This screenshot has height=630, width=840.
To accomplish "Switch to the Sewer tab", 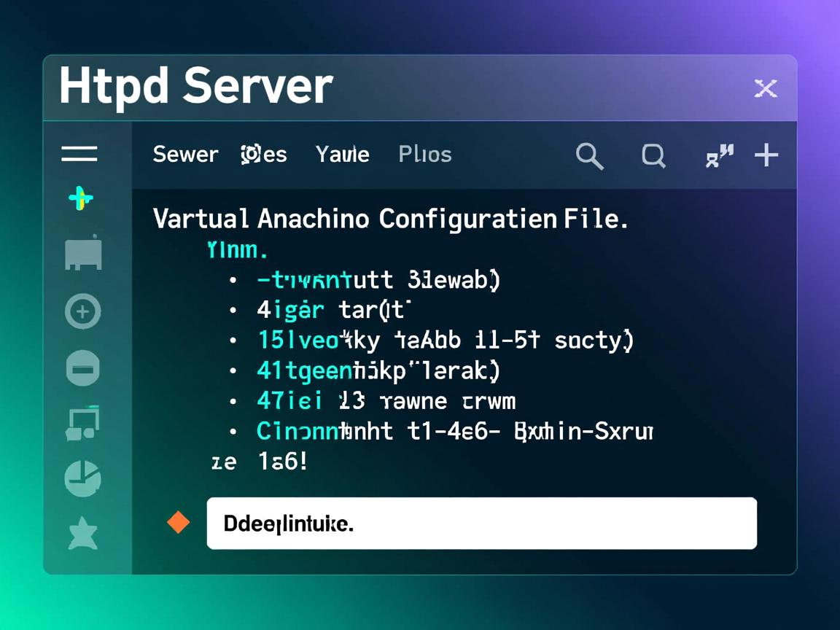I will [185, 155].
